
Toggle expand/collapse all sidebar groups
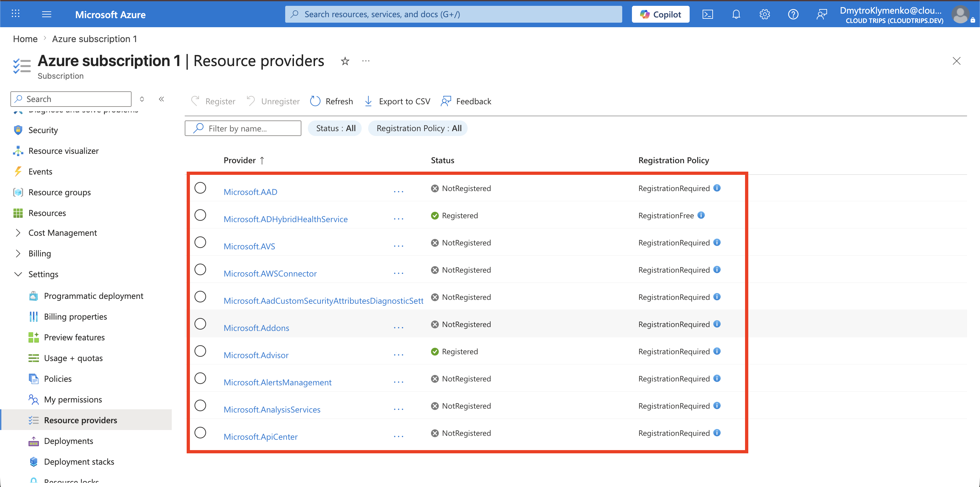(142, 99)
